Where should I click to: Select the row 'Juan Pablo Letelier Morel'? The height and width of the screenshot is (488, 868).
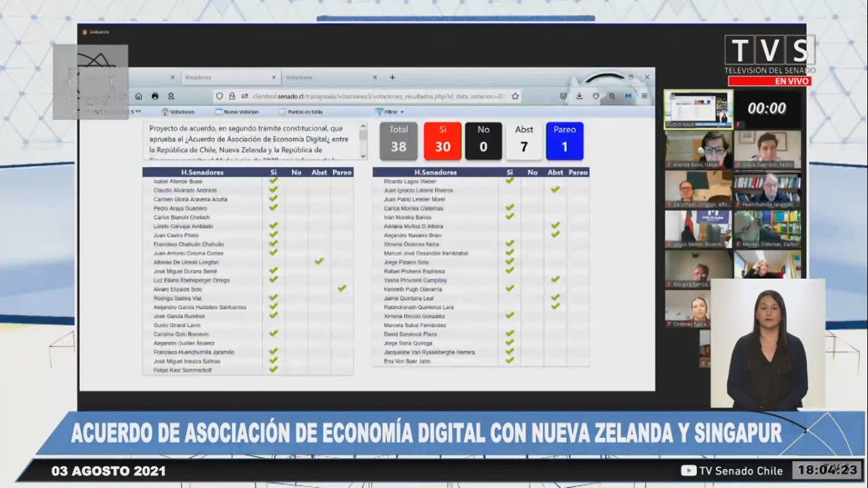pos(481,200)
